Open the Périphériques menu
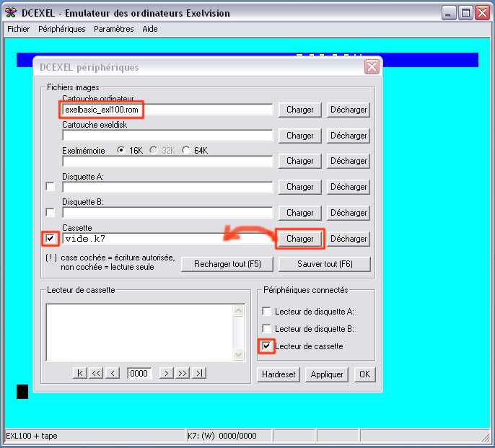The width and height of the screenshot is (495, 448). click(62, 29)
